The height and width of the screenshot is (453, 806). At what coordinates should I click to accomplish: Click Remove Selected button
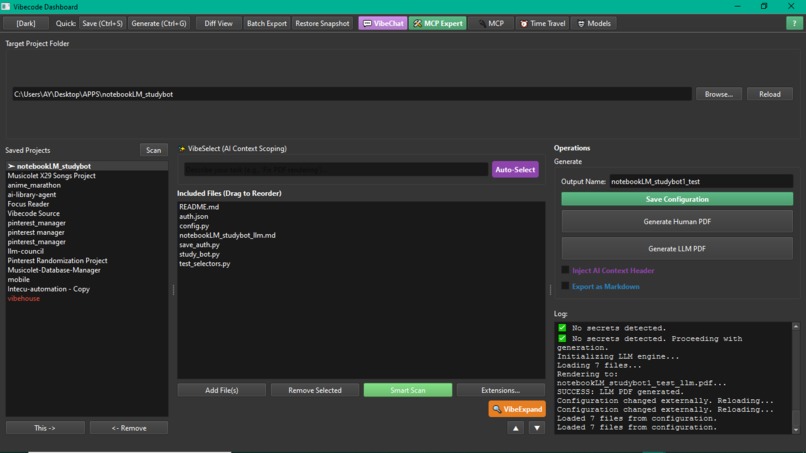[315, 390]
